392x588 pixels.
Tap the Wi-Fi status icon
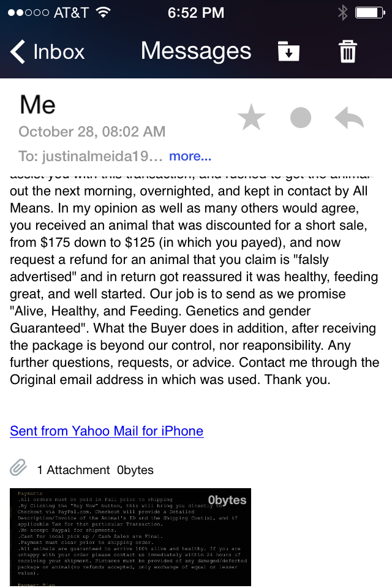pos(103,12)
